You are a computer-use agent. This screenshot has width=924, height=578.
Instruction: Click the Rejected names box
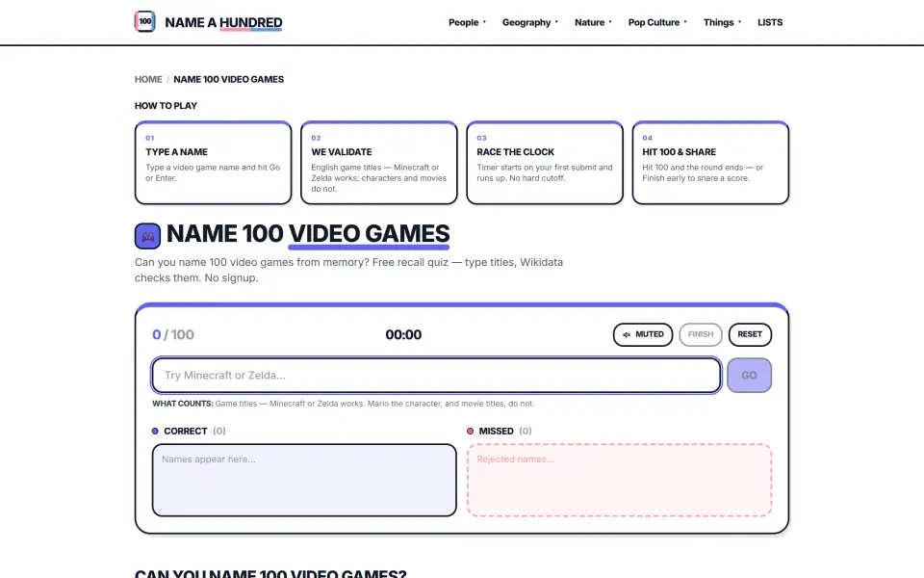619,480
